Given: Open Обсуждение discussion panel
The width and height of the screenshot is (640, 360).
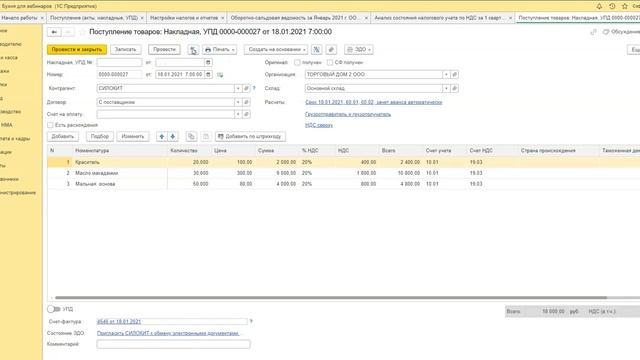Looking at the screenshot, I should point(621,32).
